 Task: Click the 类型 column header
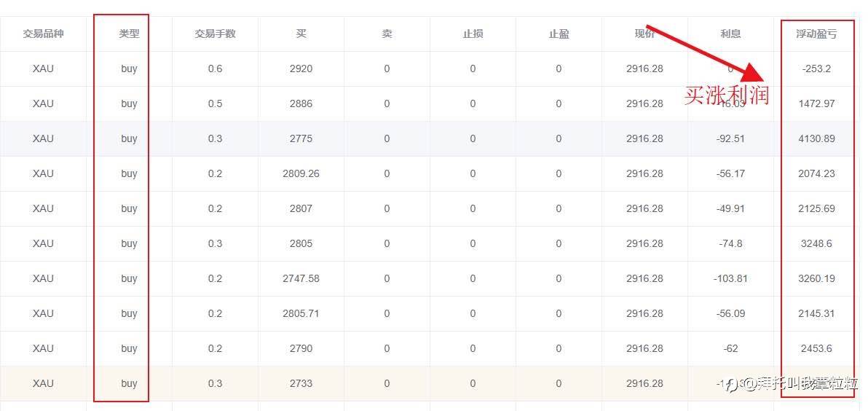(x=129, y=34)
